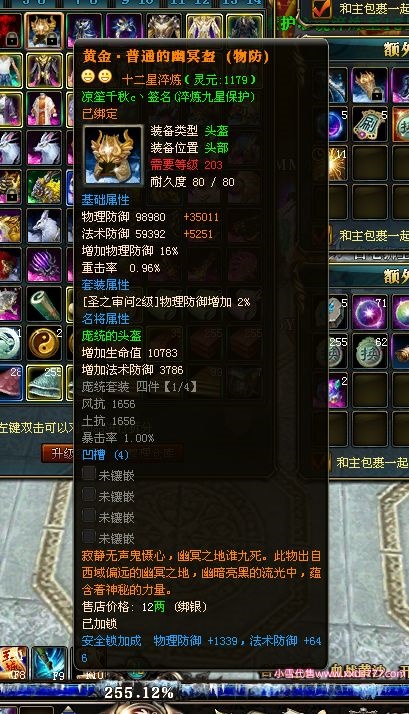Viewport: 409px width, 714px height.
Task: Toggle the checked 和主包裹一起 checkbox
Action: [322, 9]
